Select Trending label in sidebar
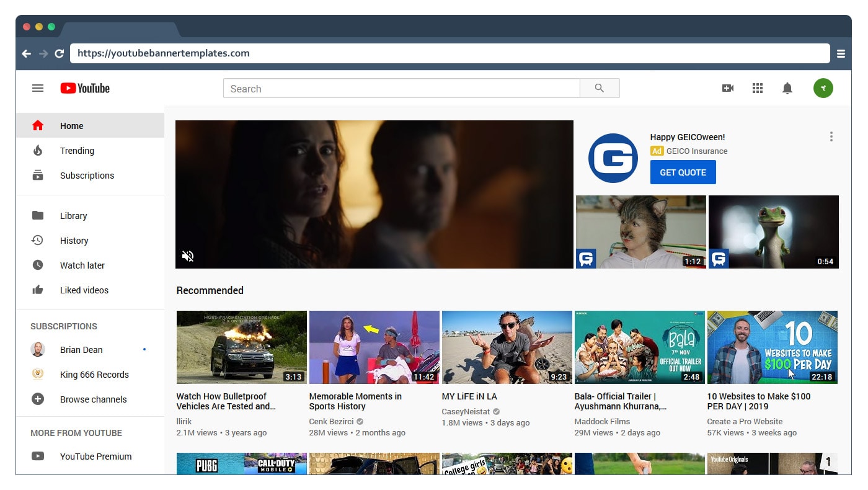 coord(77,151)
